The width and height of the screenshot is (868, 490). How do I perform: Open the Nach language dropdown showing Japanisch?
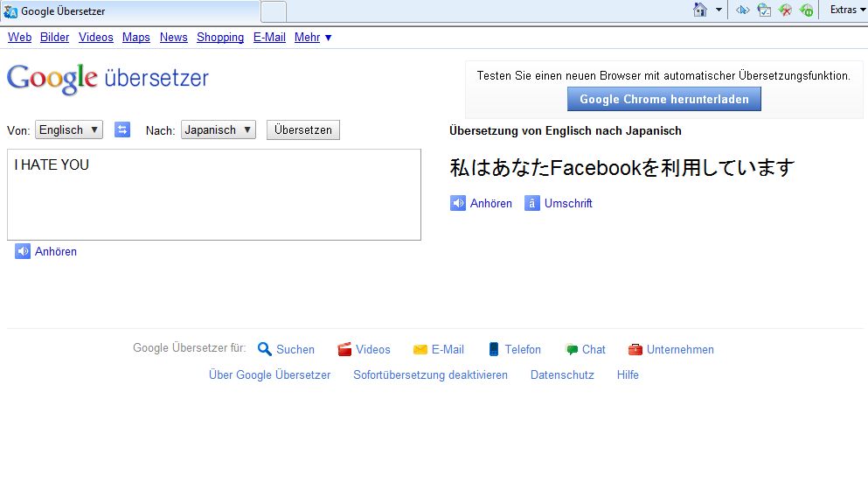(x=219, y=129)
